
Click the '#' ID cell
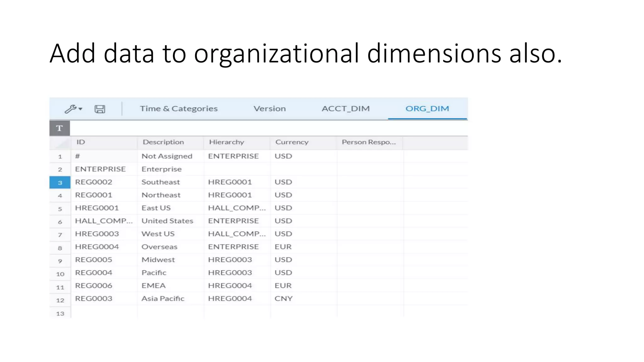(104, 156)
